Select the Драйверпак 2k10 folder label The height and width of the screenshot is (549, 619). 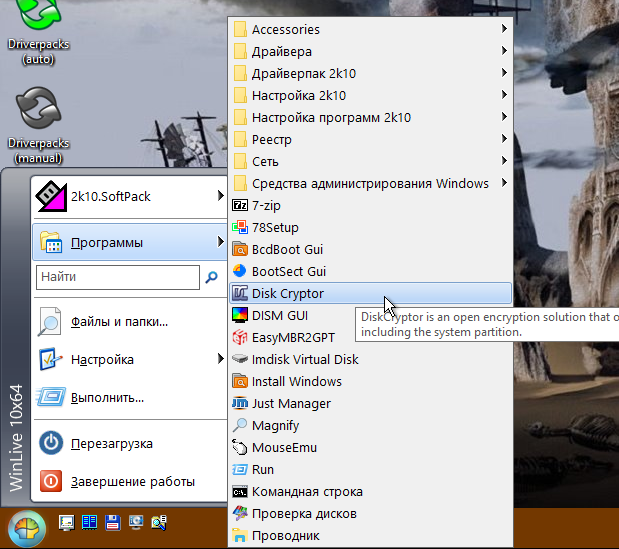(304, 74)
